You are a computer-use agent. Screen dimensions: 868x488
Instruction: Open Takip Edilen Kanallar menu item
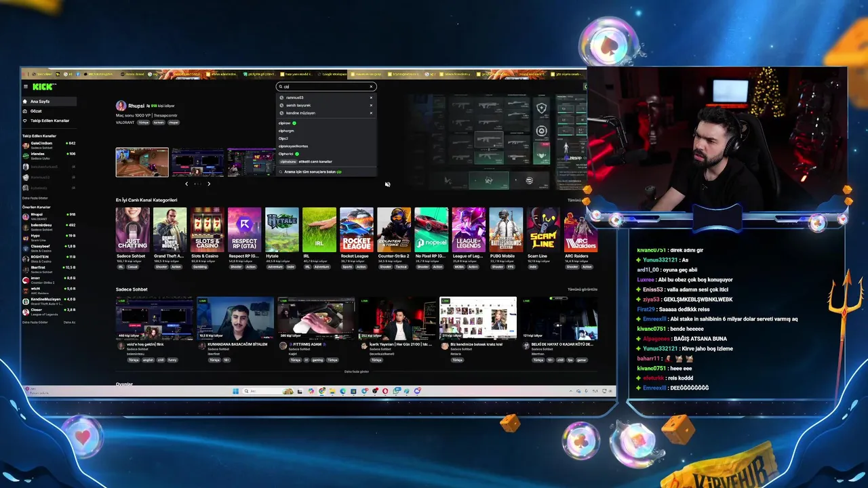(50, 121)
